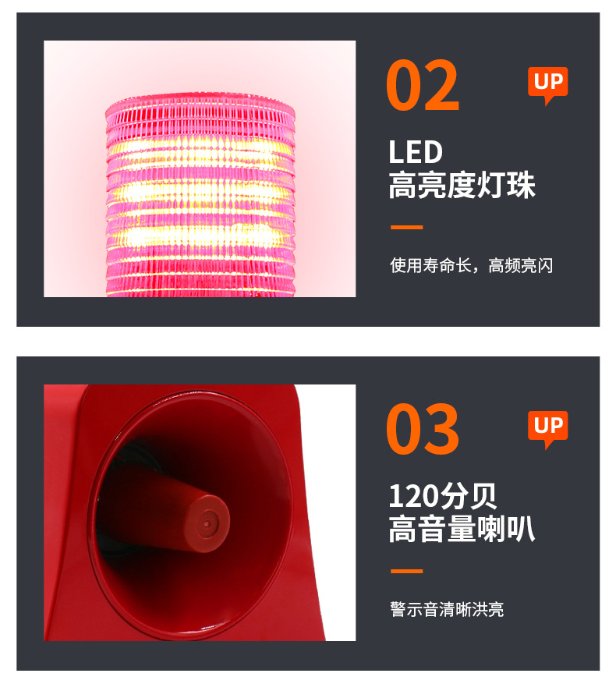This screenshot has height=698, width=616.
Task: Click the orange UP badge beside 02
Action: [547, 84]
